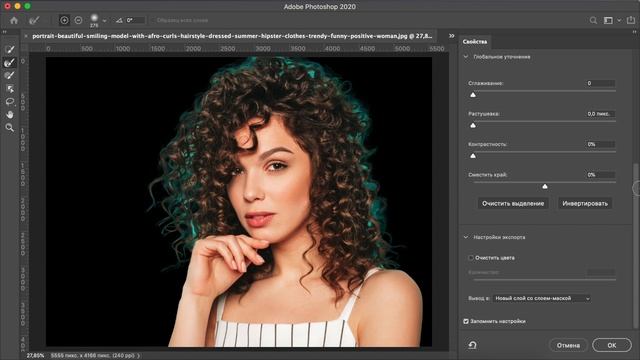Select the Quick Selection tool

[x=10, y=49]
